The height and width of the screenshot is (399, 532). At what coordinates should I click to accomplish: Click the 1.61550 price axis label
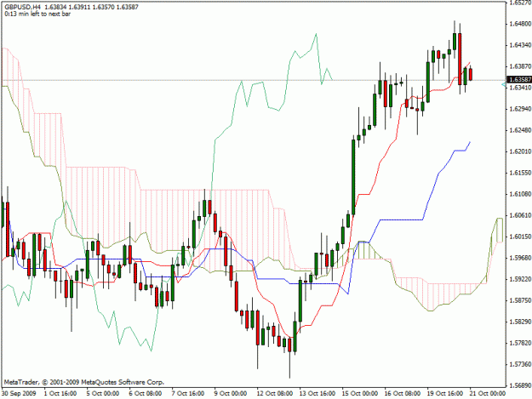tap(520, 173)
